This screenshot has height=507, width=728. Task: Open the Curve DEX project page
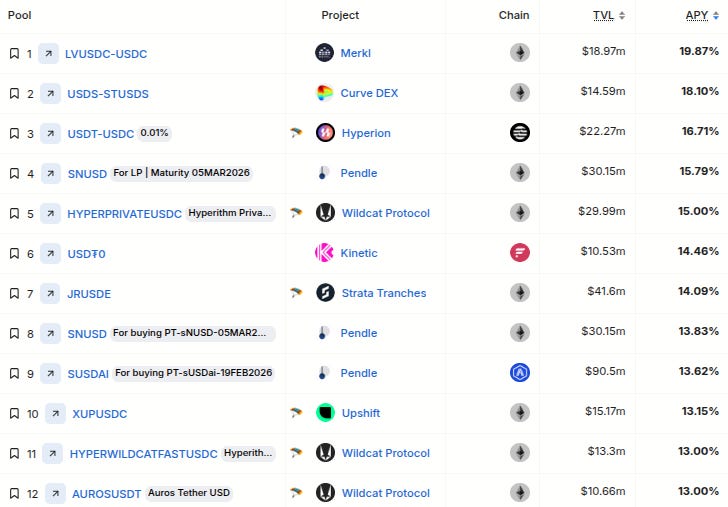pos(369,93)
